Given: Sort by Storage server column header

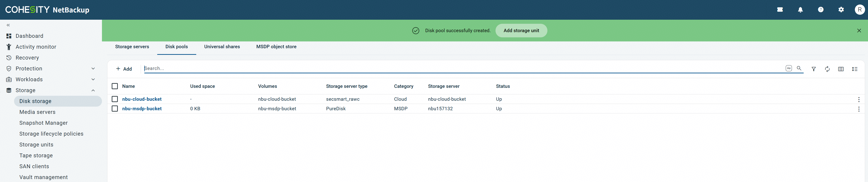Looking at the screenshot, I should point(444,86).
